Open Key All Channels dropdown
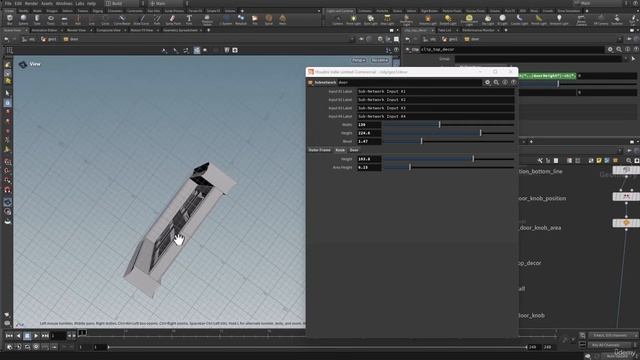640x360 pixels. (611, 345)
